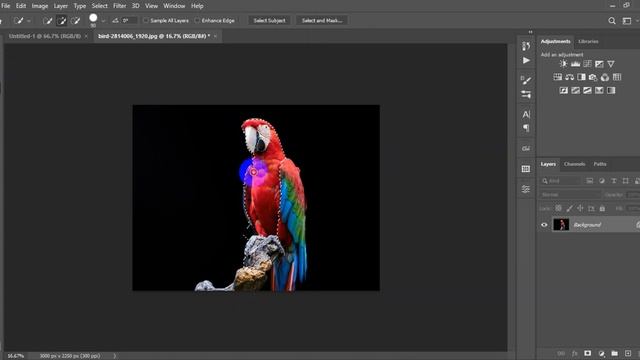Open the blend mode Normal dropdown
The width and height of the screenshot is (640, 360).
[571, 195]
